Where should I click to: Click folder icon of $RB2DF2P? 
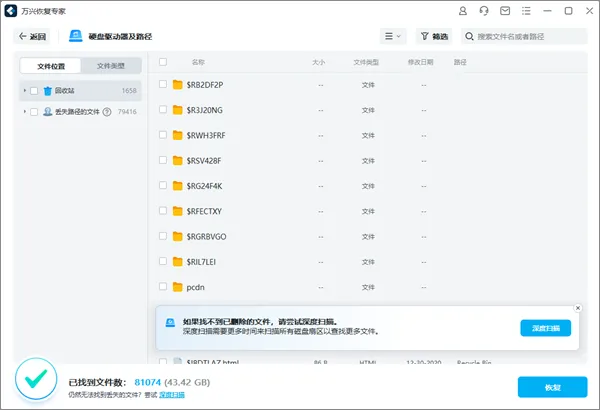coord(178,85)
